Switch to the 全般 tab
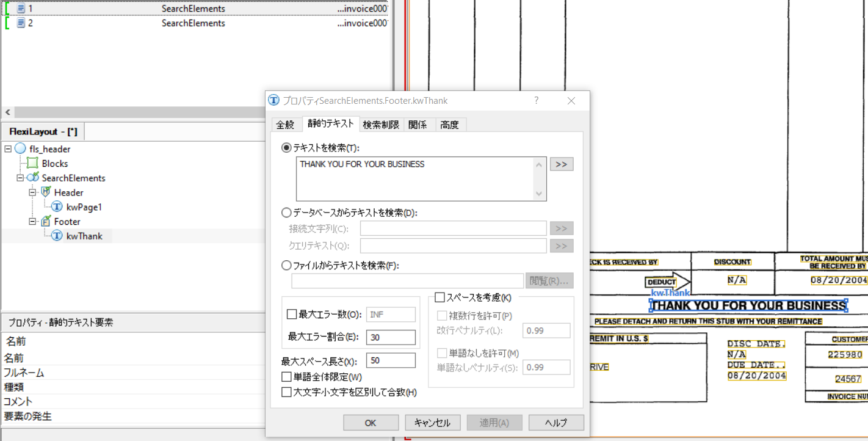 (285, 125)
